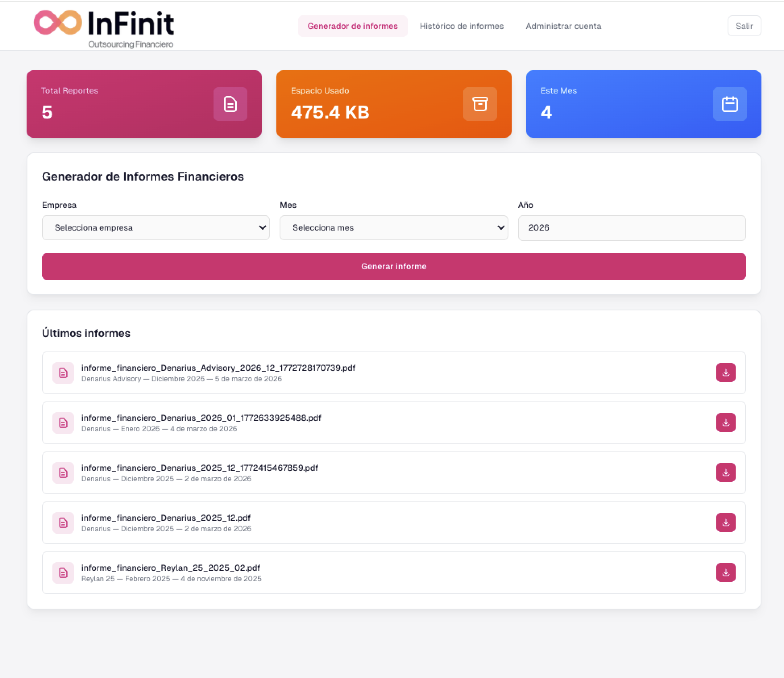Viewport: 784px width, 678px height.
Task: Download the informe_financiero_Reylan_25_2025_02 report
Action: [x=726, y=572]
